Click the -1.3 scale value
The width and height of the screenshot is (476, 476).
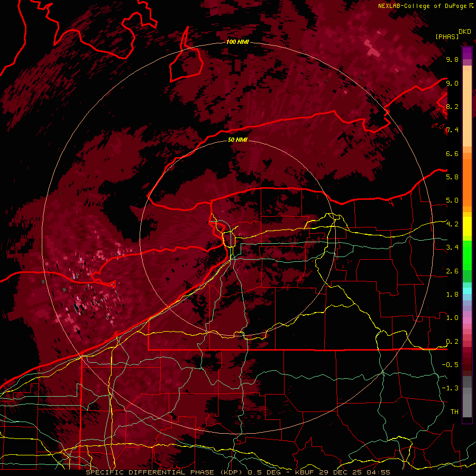[x=450, y=388]
